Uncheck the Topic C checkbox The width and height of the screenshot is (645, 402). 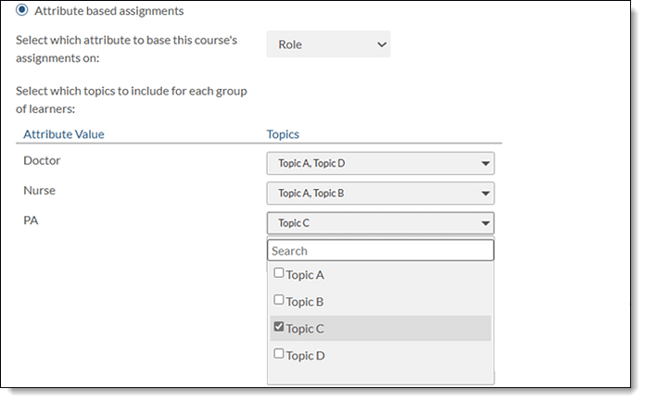[278, 328]
